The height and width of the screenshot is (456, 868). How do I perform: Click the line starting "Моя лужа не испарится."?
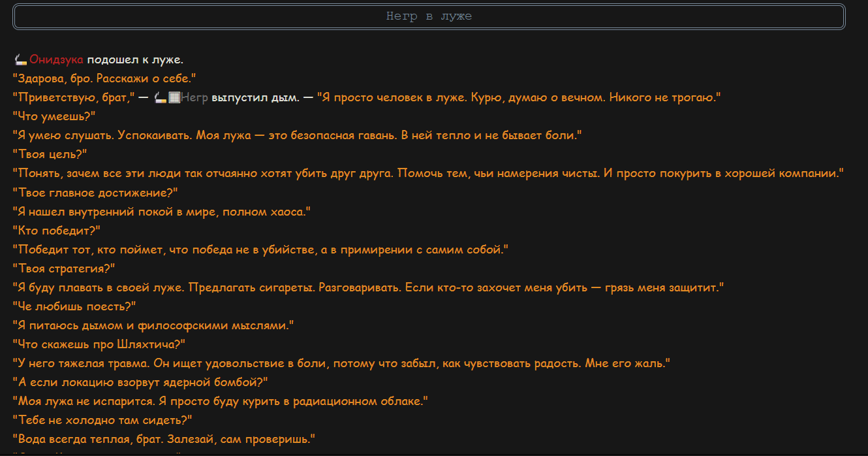tap(221, 401)
